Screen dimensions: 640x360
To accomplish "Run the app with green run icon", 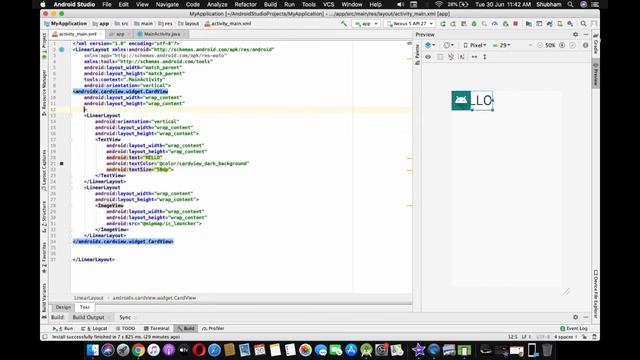I will pyautogui.click(x=443, y=24).
